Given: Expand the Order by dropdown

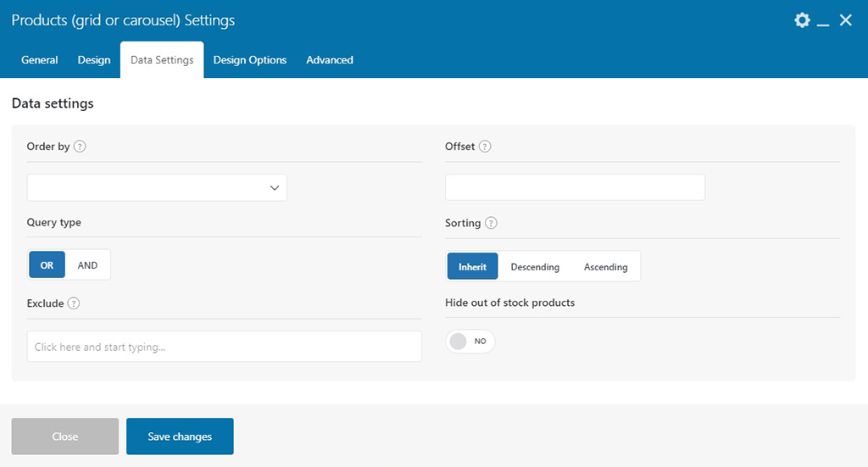Looking at the screenshot, I should point(157,188).
